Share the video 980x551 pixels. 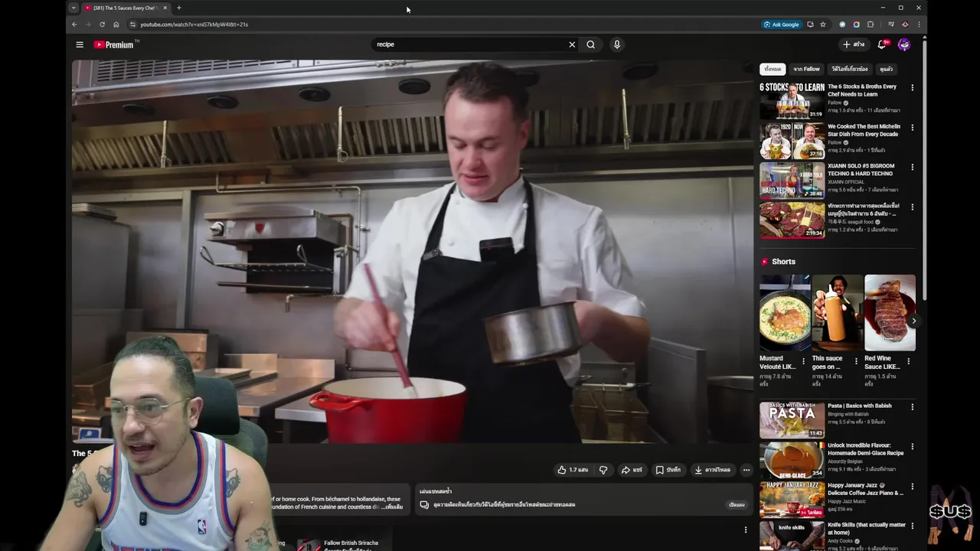click(x=632, y=470)
